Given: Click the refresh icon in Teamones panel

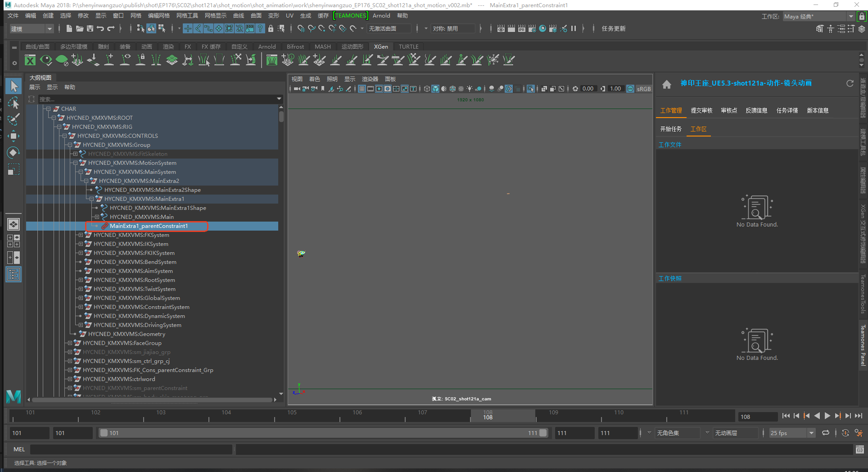Looking at the screenshot, I should (850, 83).
